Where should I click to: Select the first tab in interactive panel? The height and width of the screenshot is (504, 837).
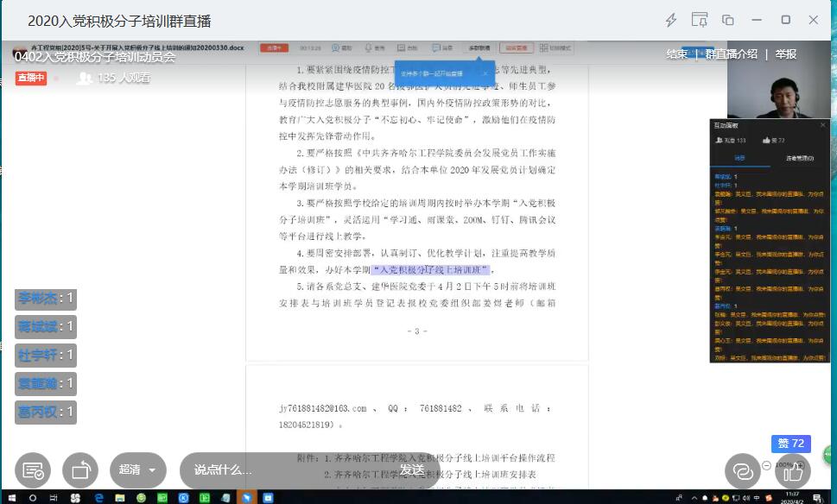[x=740, y=158]
